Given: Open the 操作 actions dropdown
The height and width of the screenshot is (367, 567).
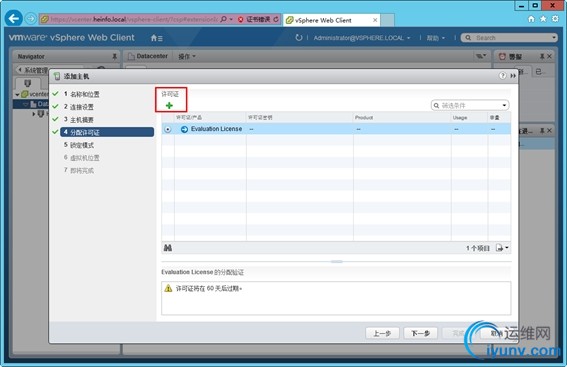Looking at the screenshot, I should (x=187, y=56).
